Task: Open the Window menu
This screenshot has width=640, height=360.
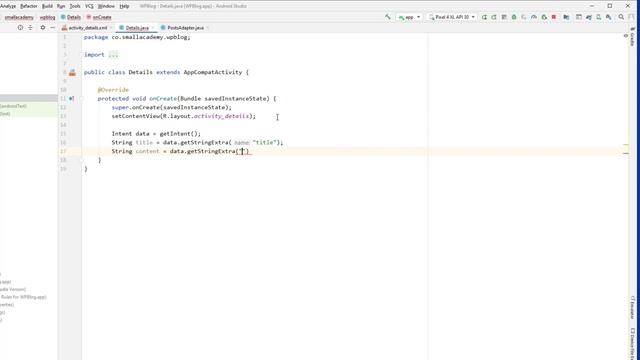Action: [106, 6]
